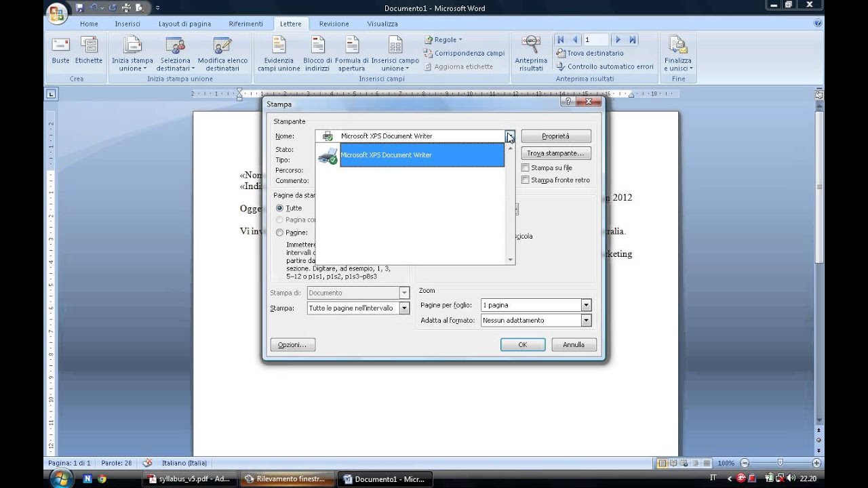This screenshot has height=488, width=868.
Task: Select the Pagine radio button
Action: click(279, 232)
